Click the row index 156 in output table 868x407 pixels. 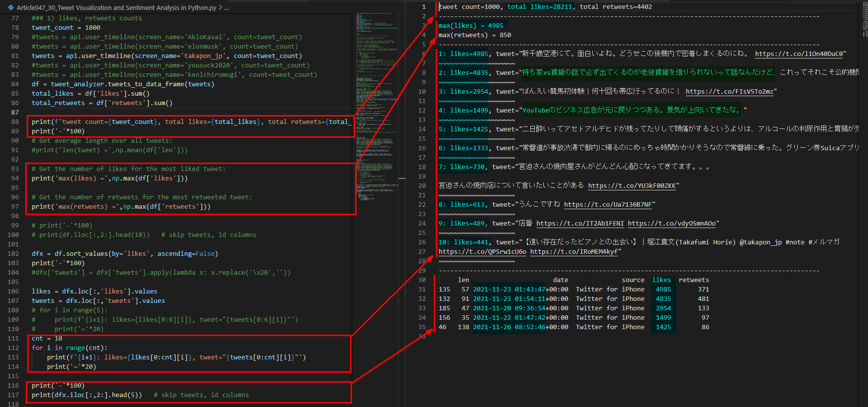(x=445, y=318)
